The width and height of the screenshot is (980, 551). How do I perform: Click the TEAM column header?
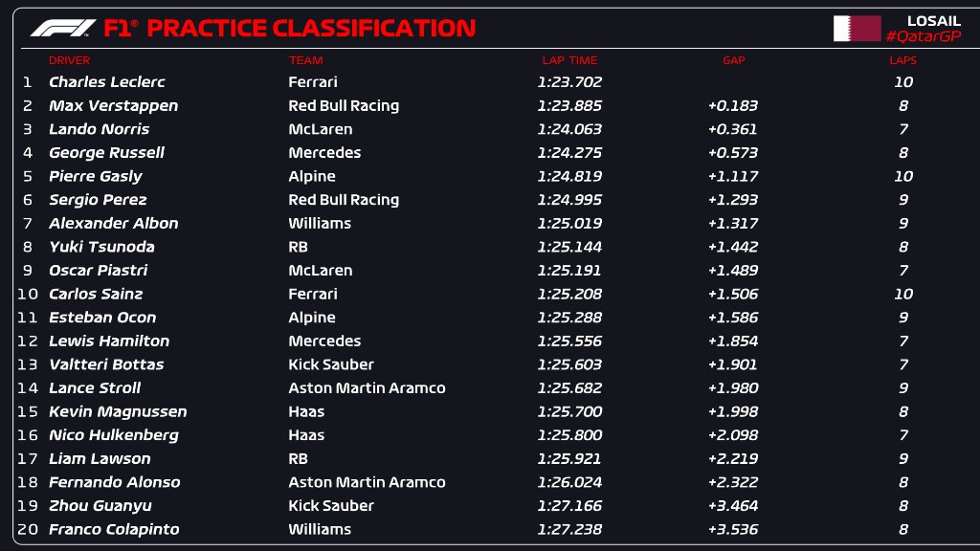pyautogui.click(x=305, y=60)
